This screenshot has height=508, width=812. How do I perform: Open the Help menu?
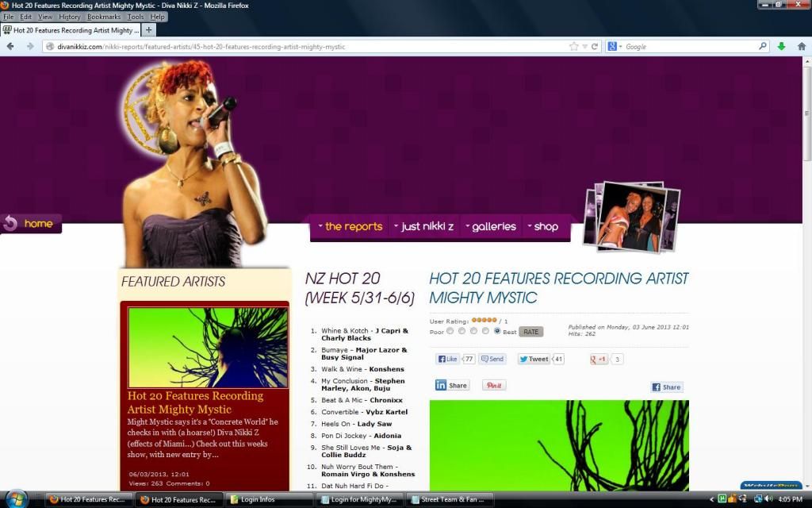click(x=158, y=17)
